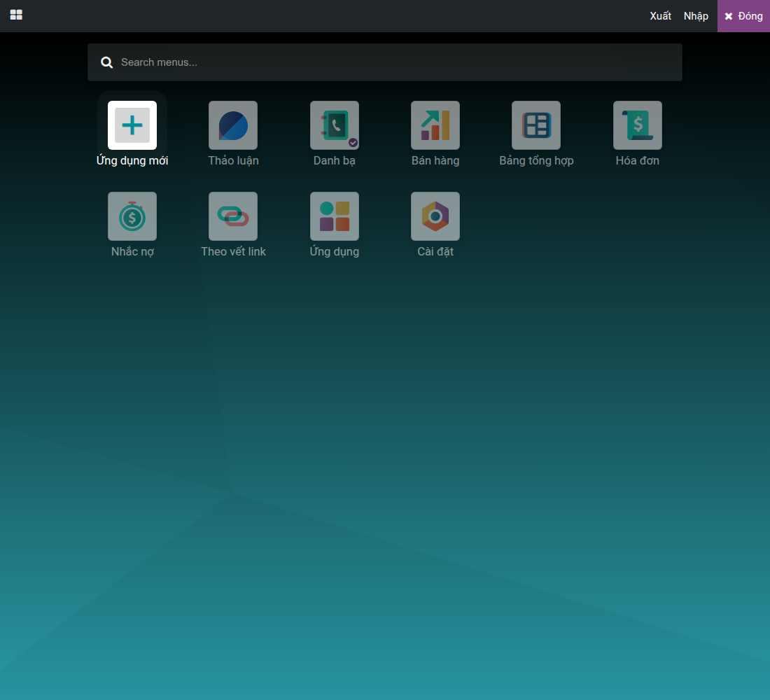
Task: Open the Danh bạ phone book icon
Action: coord(335,125)
